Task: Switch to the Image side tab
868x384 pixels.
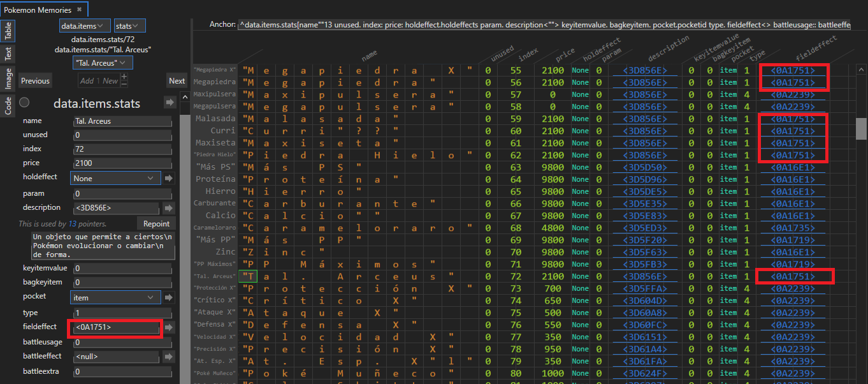Action: tap(8, 78)
